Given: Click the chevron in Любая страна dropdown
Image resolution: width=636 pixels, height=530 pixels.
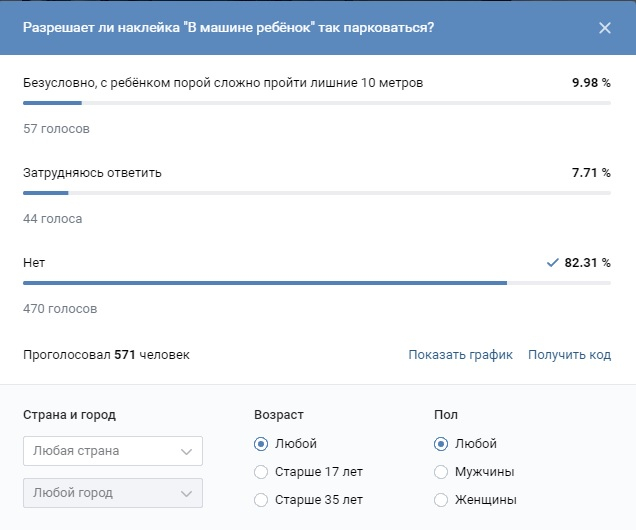Looking at the screenshot, I should (x=186, y=451).
